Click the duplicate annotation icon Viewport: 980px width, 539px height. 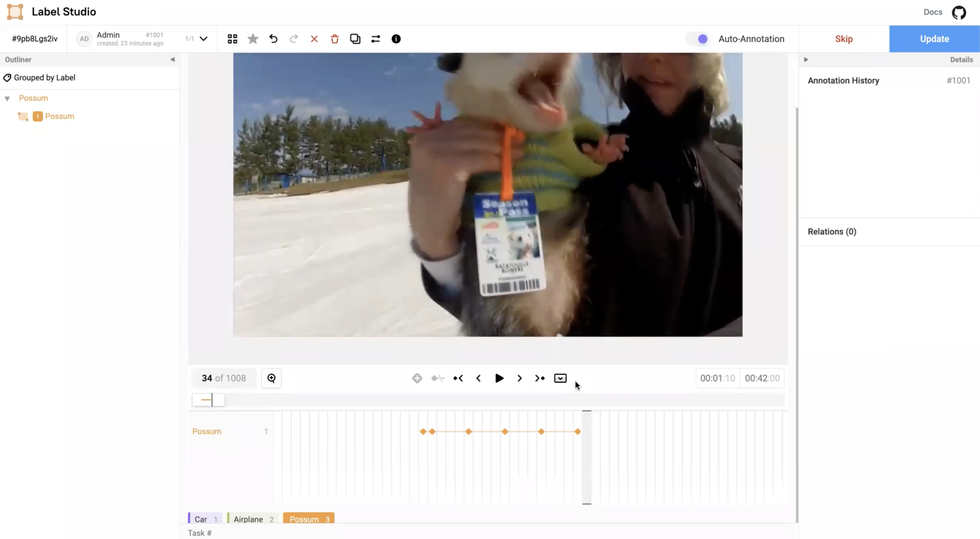pos(355,39)
